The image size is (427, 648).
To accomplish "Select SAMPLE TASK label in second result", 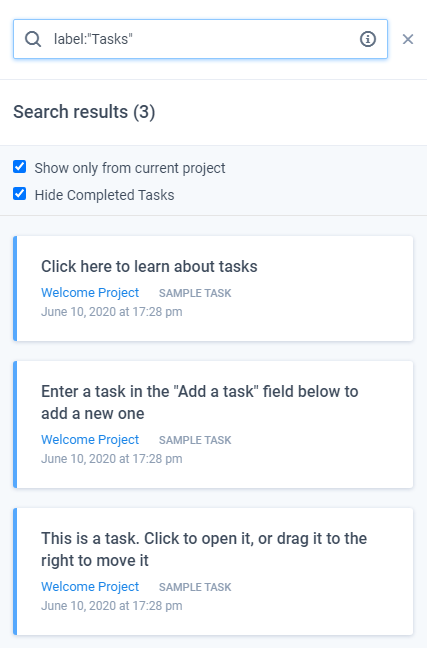I will (195, 440).
